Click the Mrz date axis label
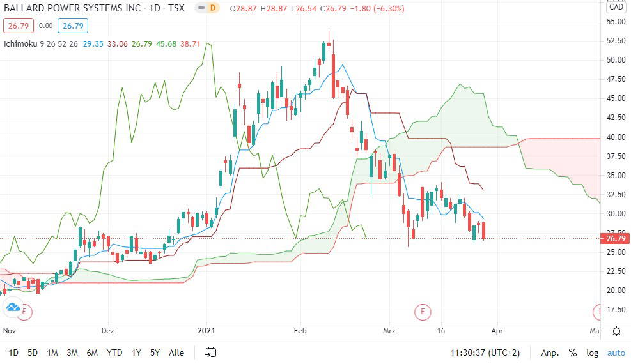 [389, 331]
